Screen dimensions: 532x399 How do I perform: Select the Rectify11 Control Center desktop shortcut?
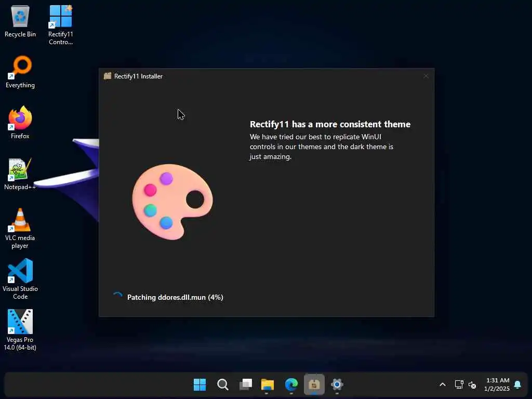coord(60,25)
